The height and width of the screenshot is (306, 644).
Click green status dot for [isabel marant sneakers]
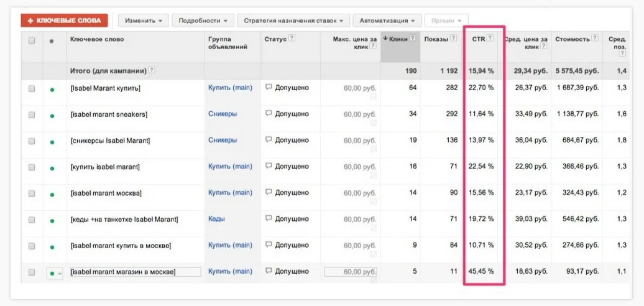coord(52,115)
